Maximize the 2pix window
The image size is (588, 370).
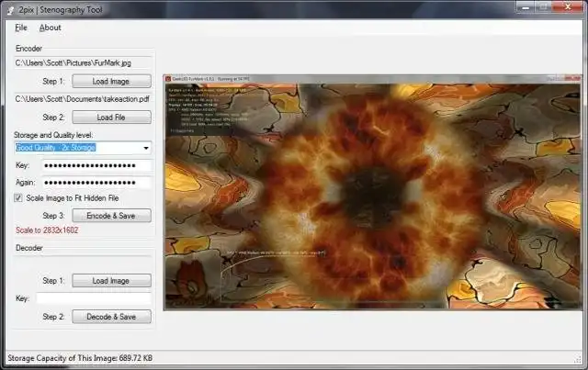pos(544,6)
